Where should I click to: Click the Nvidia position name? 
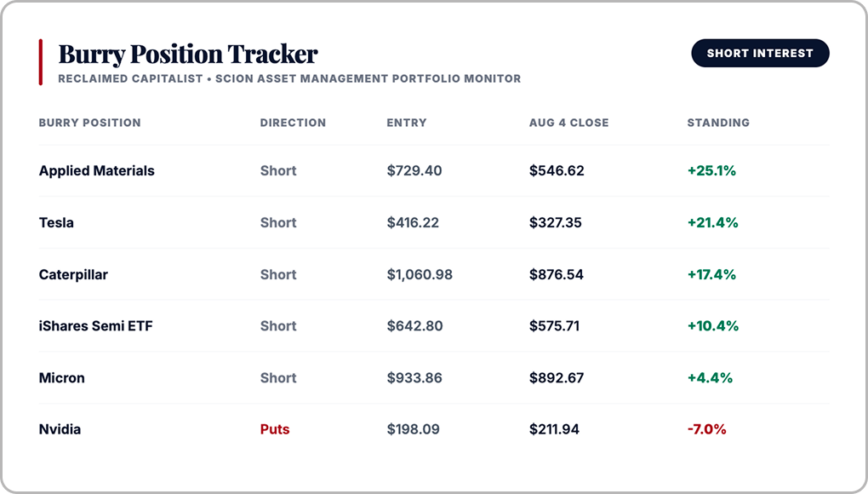60,429
